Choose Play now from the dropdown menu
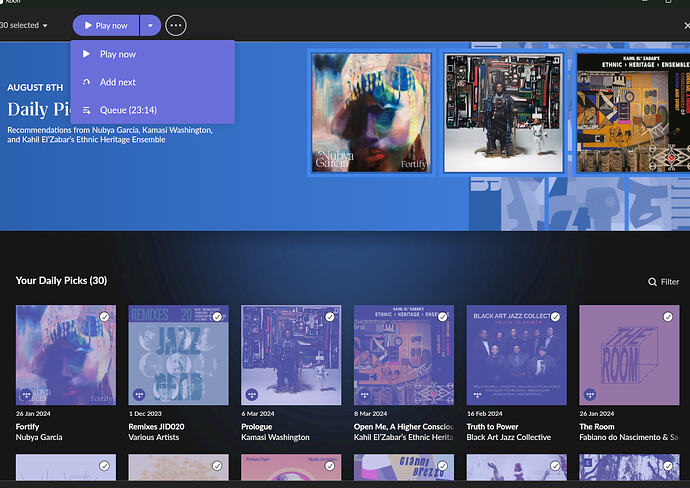This screenshot has height=488, width=690. tap(153, 54)
